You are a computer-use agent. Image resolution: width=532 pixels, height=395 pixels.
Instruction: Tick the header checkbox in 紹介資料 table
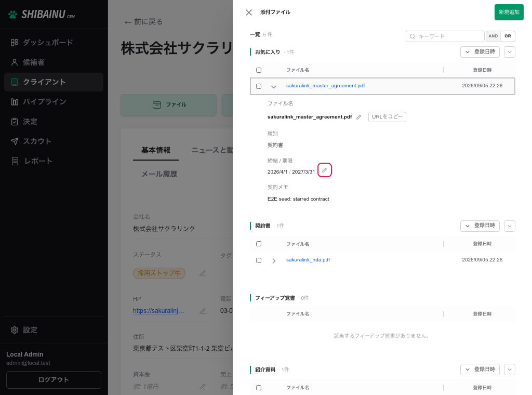259,388
